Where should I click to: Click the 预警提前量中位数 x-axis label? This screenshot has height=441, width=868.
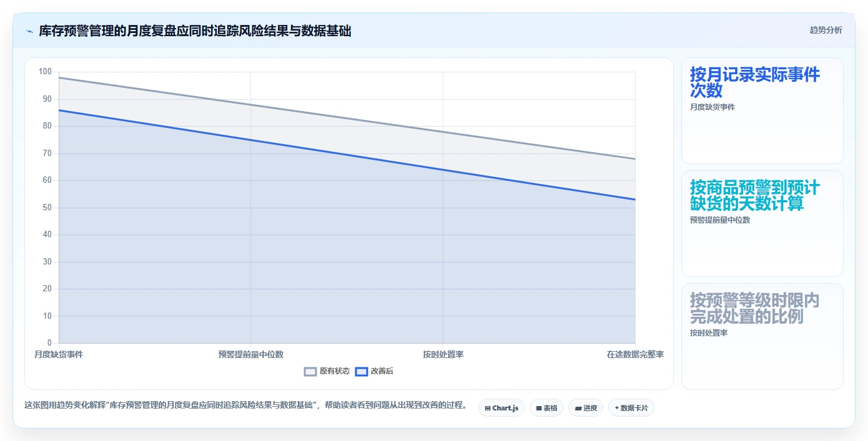point(251,354)
